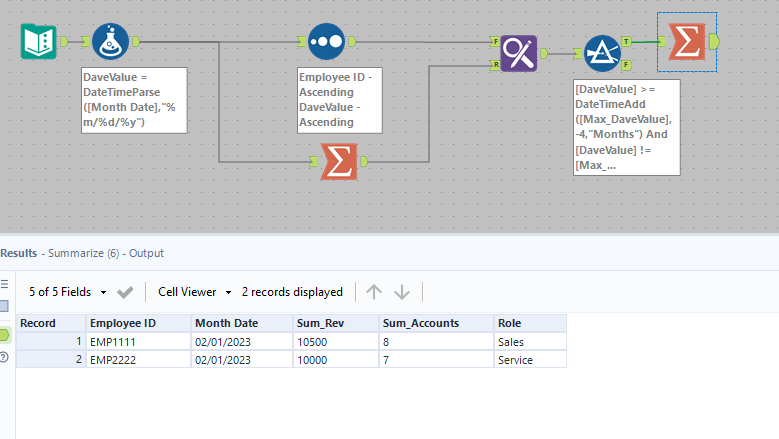Select the highlighted Summarize tool at far right
Screen dimensions: 779x439
(686, 41)
